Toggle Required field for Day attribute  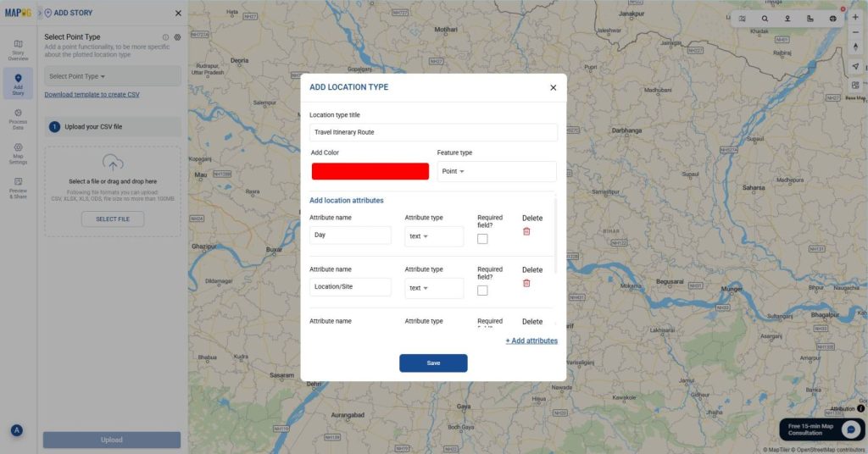point(482,239)
